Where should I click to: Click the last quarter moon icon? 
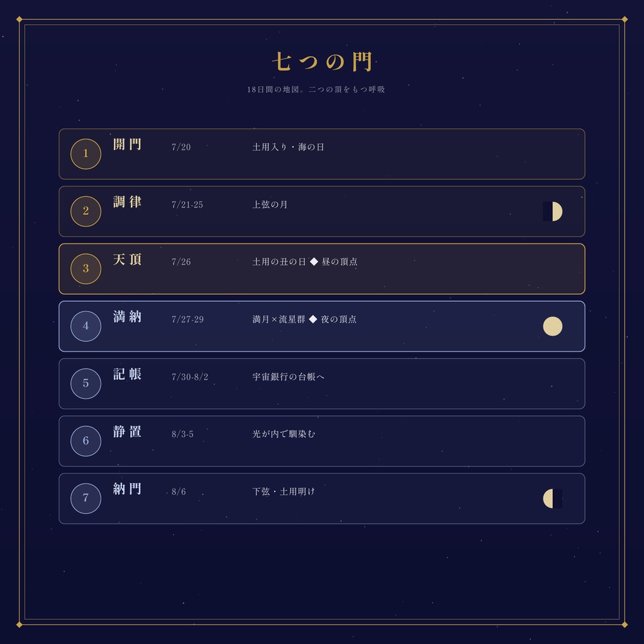point(552,499)
